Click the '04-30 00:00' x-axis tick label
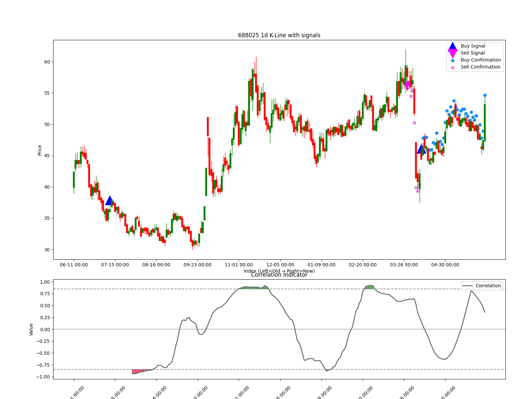Image resolution: width=532 pixels, height=399 pixels. tap(445, 265)
